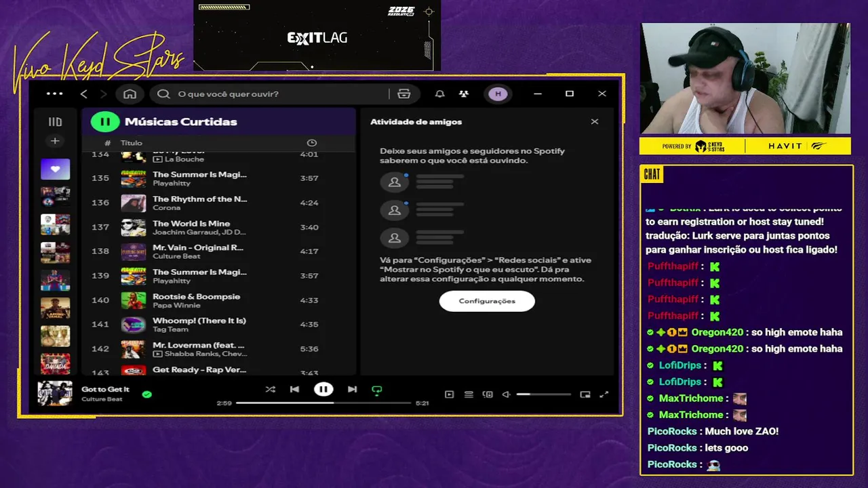Pause Músicas Curtidas with the green button
Screen dimensions: 868x488
point(105,122)
